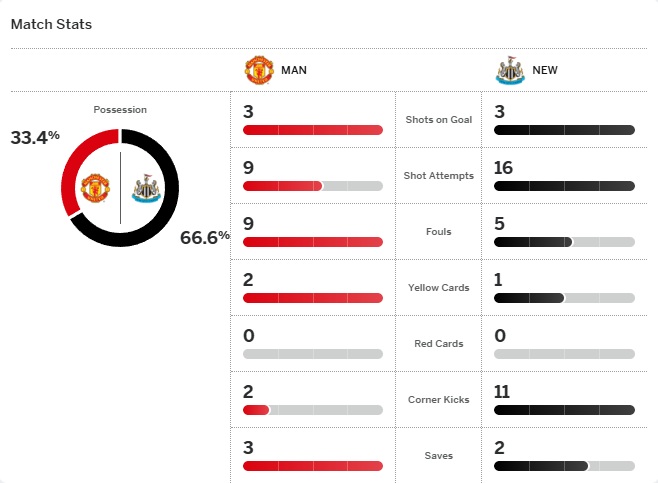Click Manchester United crest inside possession donut
Image resolution: width=658 pixels, height=483 pixels.
coord(94,188)
